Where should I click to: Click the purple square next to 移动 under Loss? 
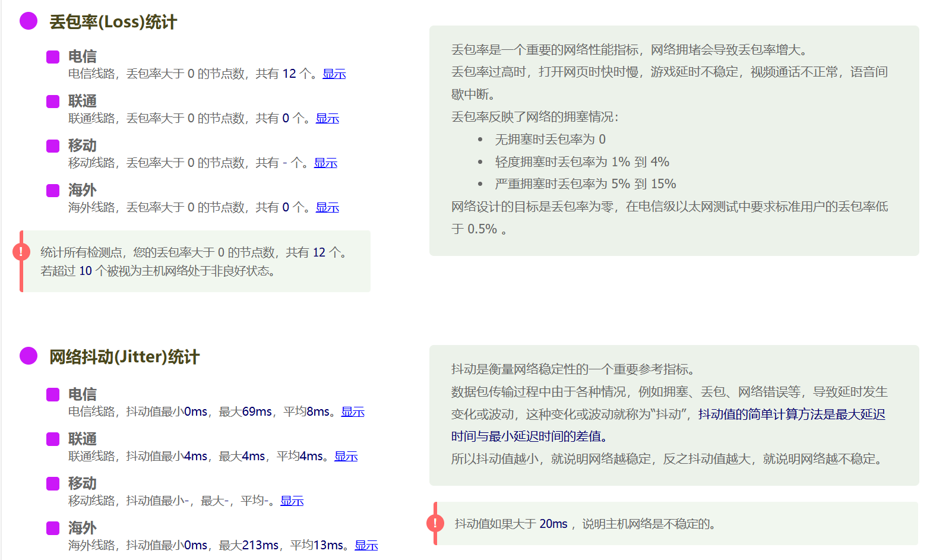[53, 146]
